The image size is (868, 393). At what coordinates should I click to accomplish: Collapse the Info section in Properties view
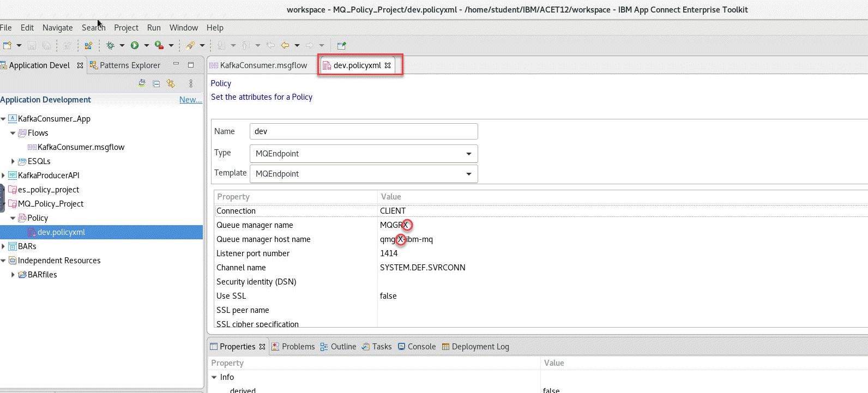pyautogui.click(x=214, y=377)
